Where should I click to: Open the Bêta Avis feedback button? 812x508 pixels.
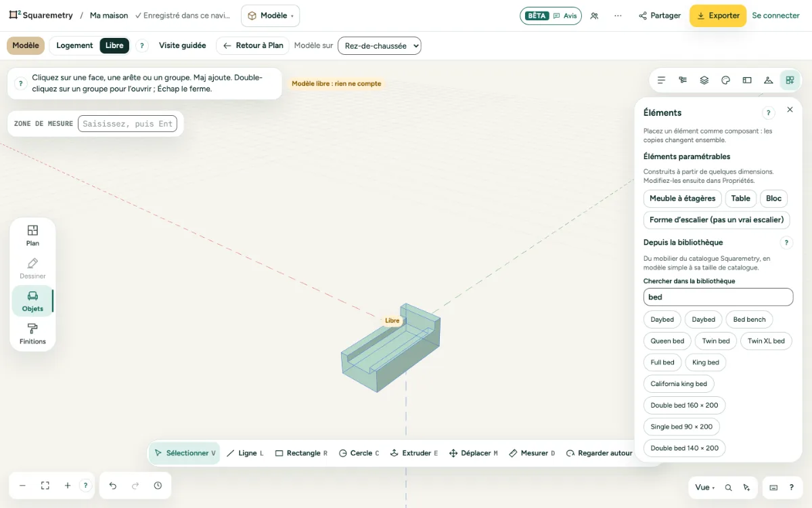pyautogui.click(x=551, y=16)
